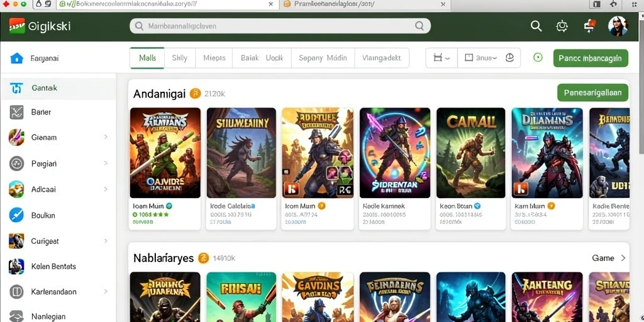Open the Ioam Muin game thumbnail
This screenshot has width=644, height=322.
(x=165, y=153)
